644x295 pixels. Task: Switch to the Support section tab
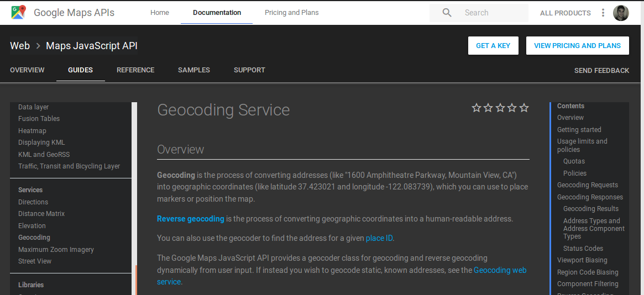pyautogui.click(x=249, y=70)
